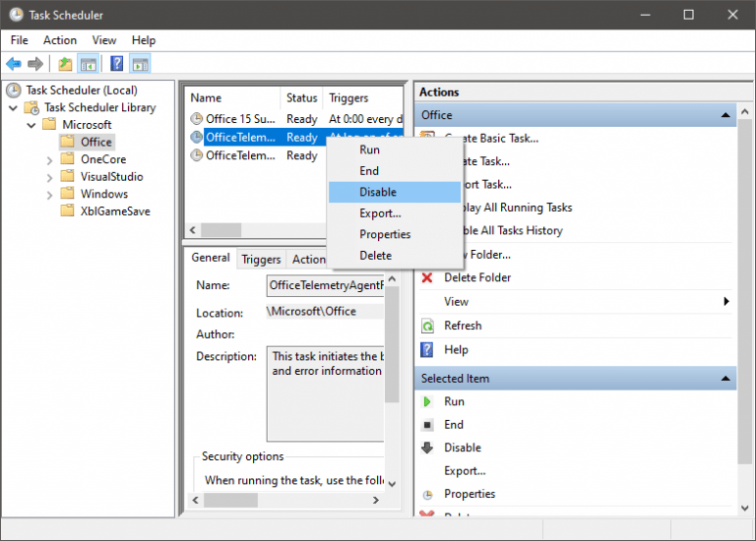
Task: Collapse the Selected Item section header
Action: pyautogui.click(x=726, y=379)
